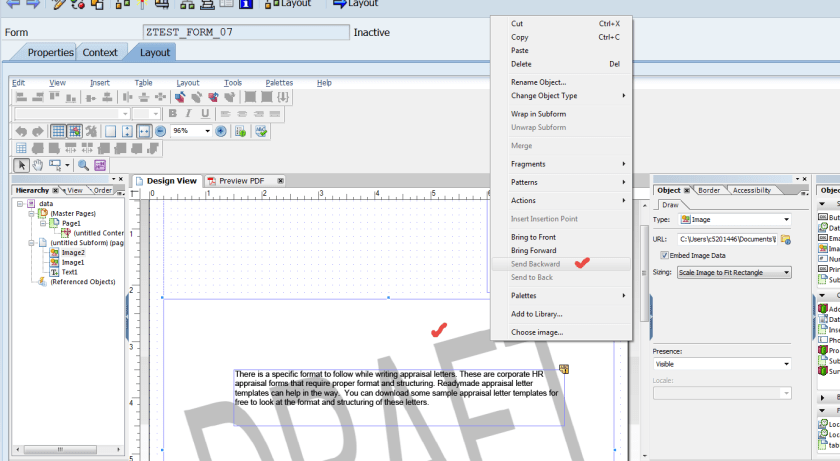Click the Undo arrow icon
840x461 pixels.
pos(21,131)
